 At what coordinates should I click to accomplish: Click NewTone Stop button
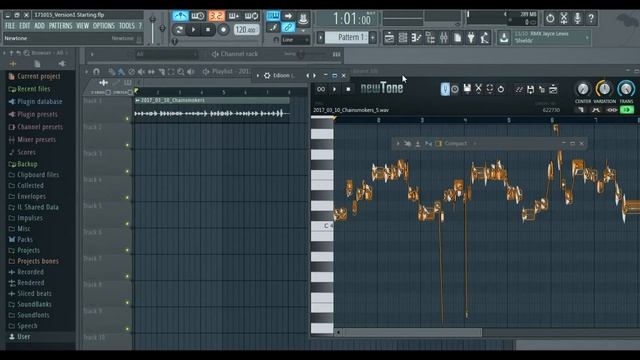click(348, 89)
